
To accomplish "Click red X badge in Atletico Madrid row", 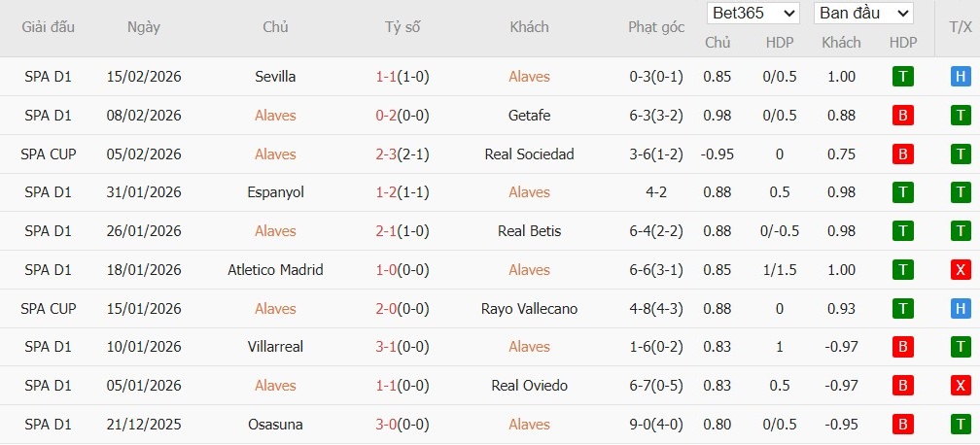I will [961, 270].
